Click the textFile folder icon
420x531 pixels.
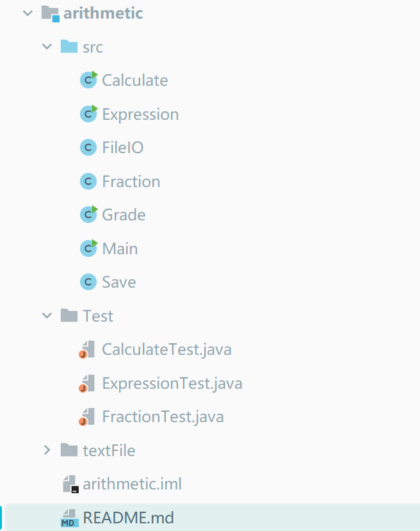(x=69, y=450)
